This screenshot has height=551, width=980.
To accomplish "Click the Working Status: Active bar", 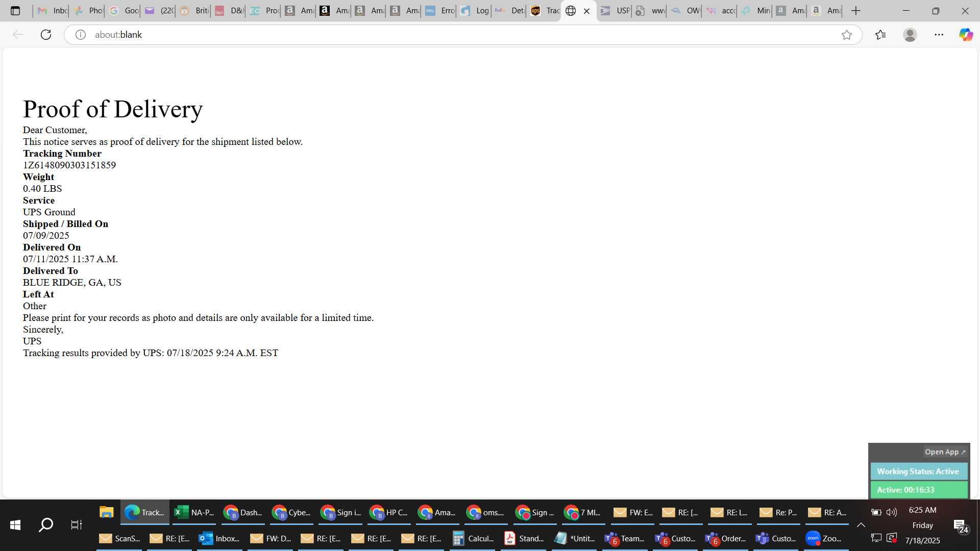I will tap(919, 471).
